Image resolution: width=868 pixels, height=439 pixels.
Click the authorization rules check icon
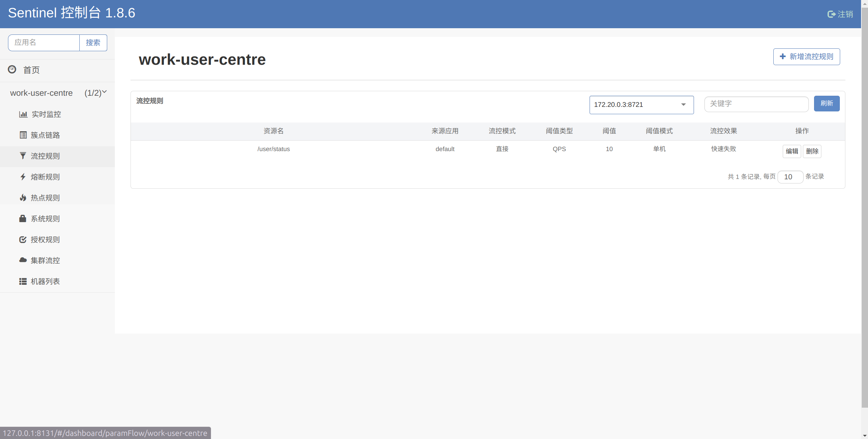[23, 240]
